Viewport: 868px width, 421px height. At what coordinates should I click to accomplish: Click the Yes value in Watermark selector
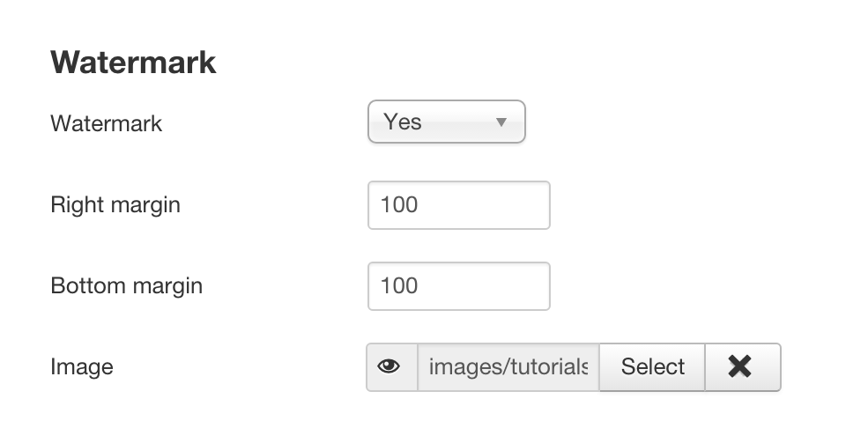tap(403, 122)
